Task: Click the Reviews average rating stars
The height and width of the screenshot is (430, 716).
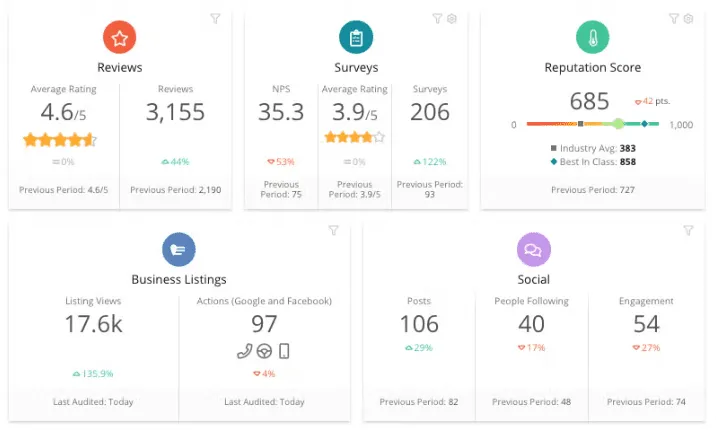Action: coord(59,139)
